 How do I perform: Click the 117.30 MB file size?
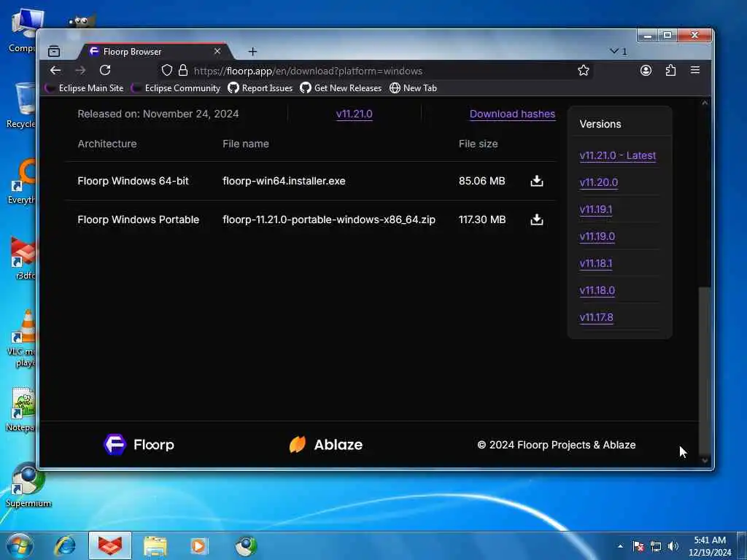pyautogui.click(x=482, y=219)
